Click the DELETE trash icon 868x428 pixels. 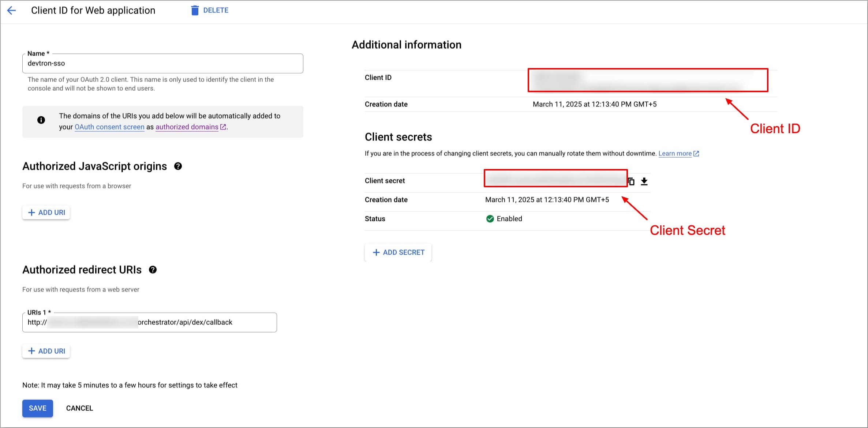tap(195, 10)
